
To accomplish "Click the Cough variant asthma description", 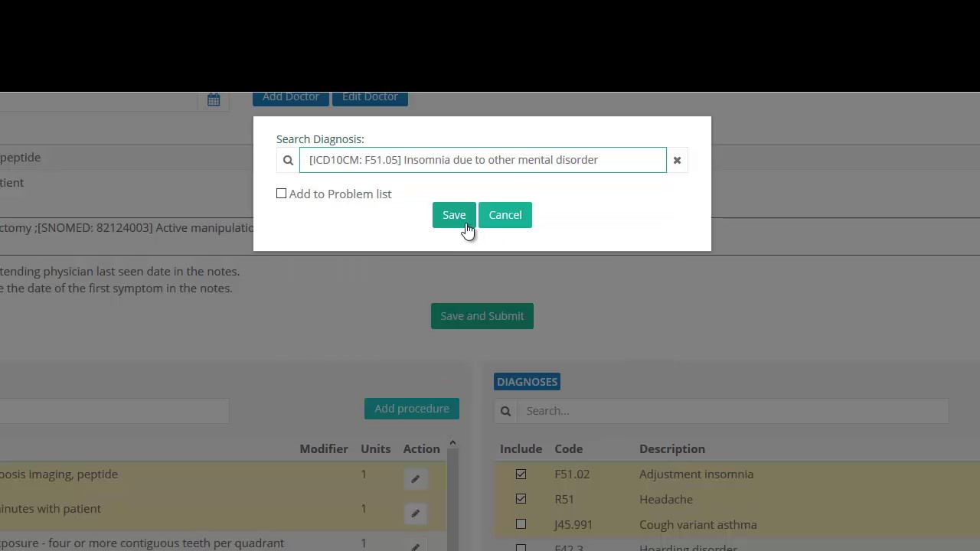I will point(698,524).
